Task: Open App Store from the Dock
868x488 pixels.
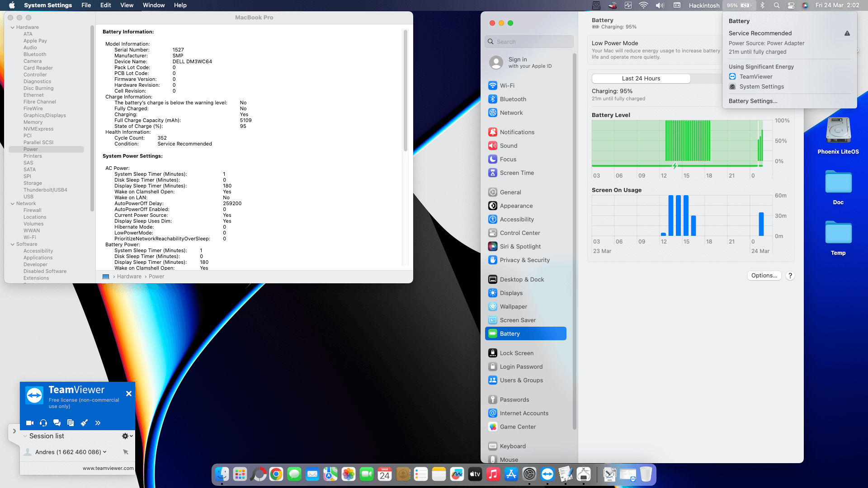Action: [x=511, y=474]
